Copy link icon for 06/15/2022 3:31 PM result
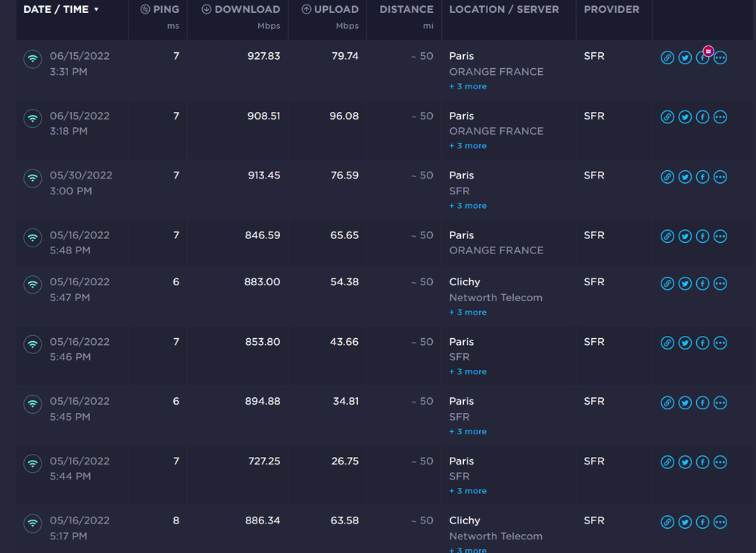 (x=667, y=58)
